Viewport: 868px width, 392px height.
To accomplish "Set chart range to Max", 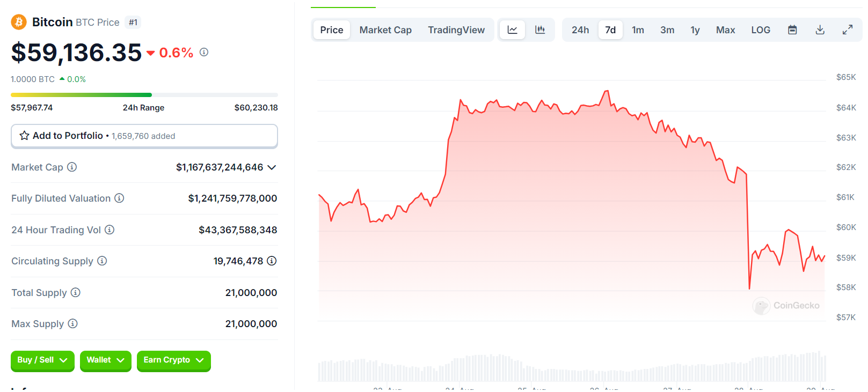I will [x=725, y=30].
